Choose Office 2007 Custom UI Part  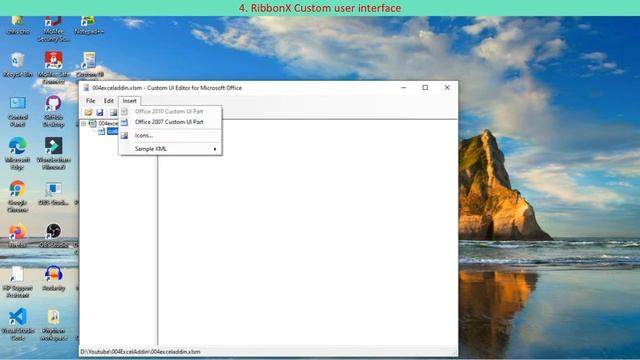coord(170,122)
